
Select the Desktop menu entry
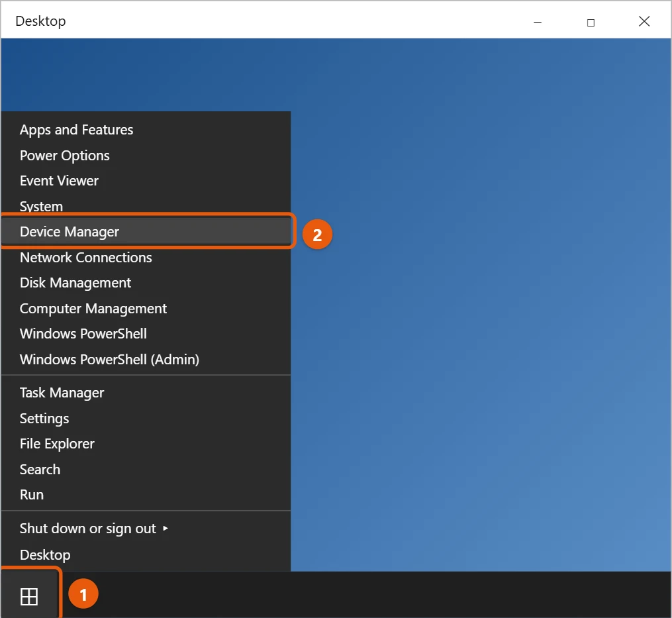[146, 554]
